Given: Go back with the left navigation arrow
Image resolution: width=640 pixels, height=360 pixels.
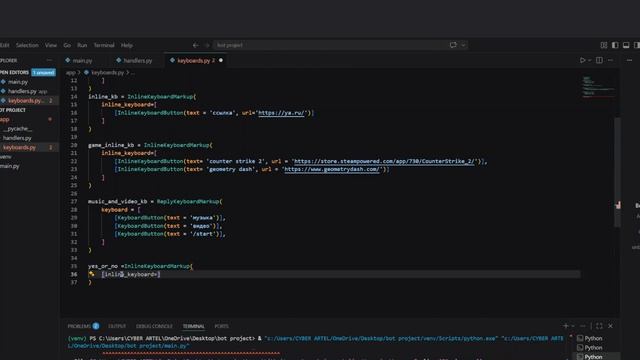Looking at the screenshot, I should point(196,45).
